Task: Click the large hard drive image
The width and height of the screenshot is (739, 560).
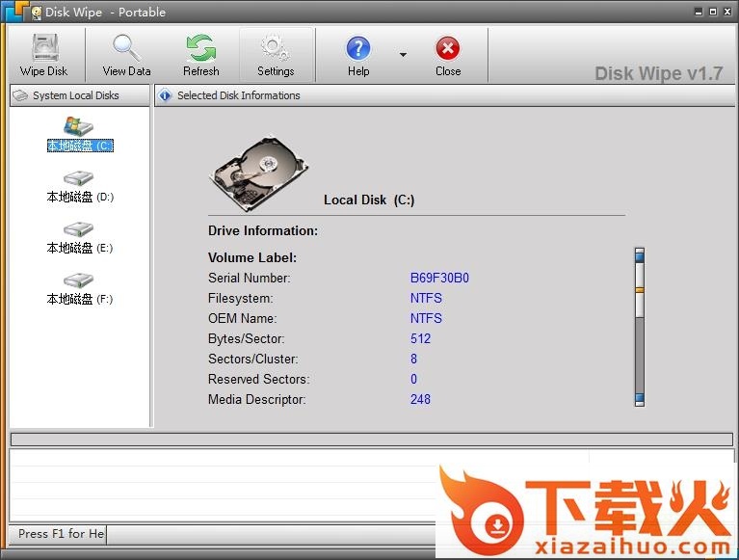Action: (258, 173)
